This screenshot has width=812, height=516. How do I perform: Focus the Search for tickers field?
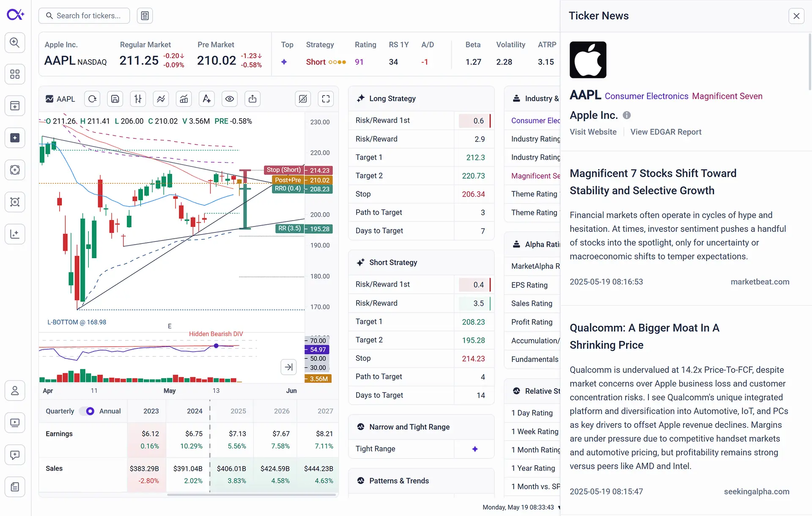84,16
